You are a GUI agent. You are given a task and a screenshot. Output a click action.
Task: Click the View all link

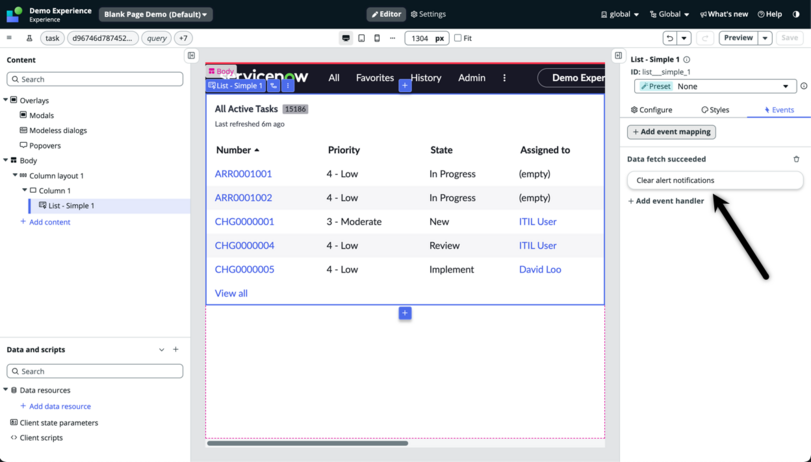231,293
